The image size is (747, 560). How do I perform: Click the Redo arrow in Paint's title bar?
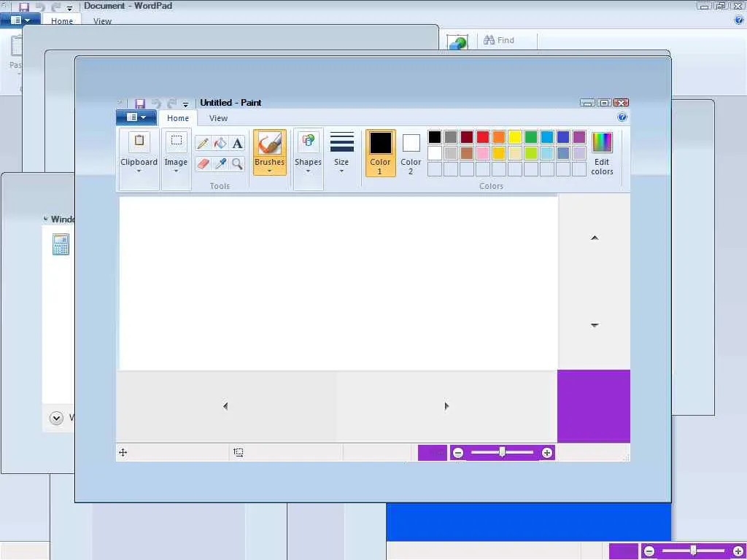[172, 104]
